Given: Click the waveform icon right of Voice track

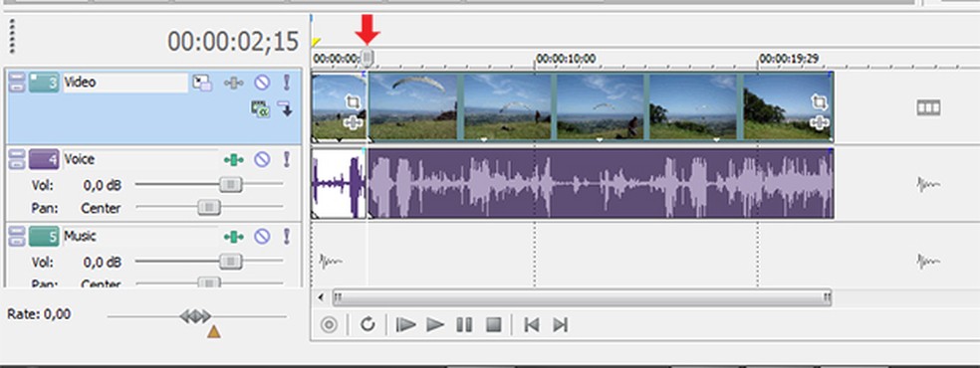Looking at the screenshot, I should pos(929,185).
